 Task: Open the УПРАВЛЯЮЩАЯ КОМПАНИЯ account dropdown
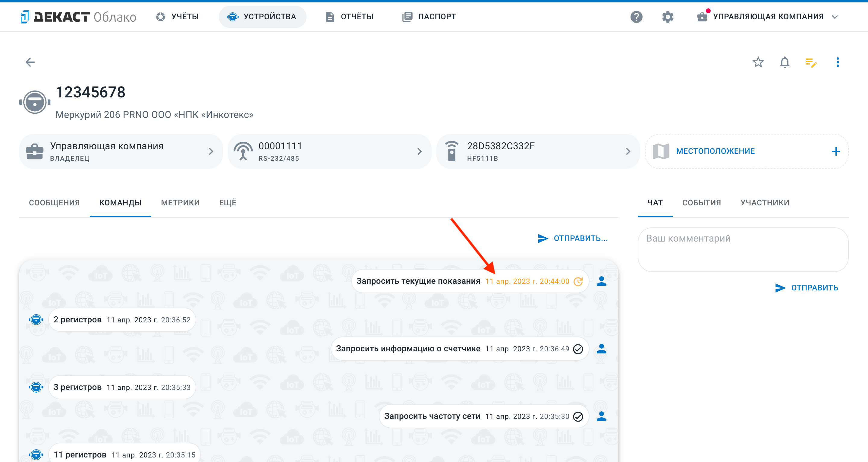point(768,17)
